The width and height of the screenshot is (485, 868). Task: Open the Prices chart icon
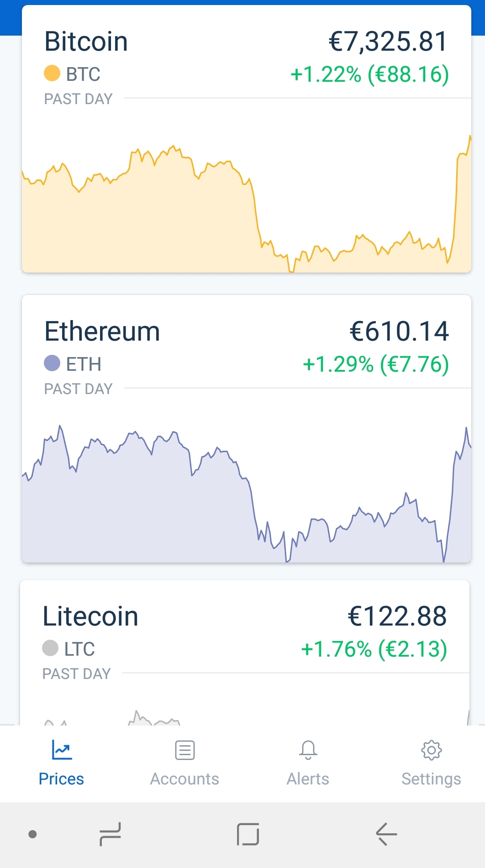pos(62,750)
